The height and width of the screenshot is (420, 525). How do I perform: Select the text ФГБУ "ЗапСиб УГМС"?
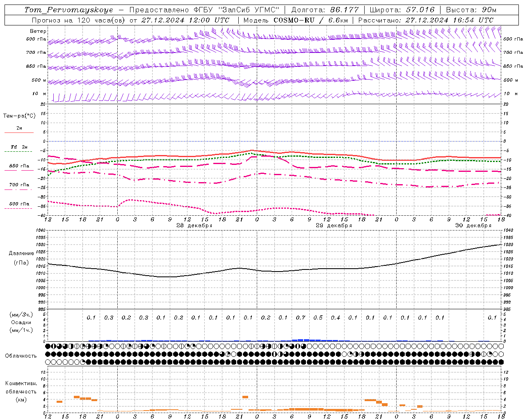coord(236,10)
